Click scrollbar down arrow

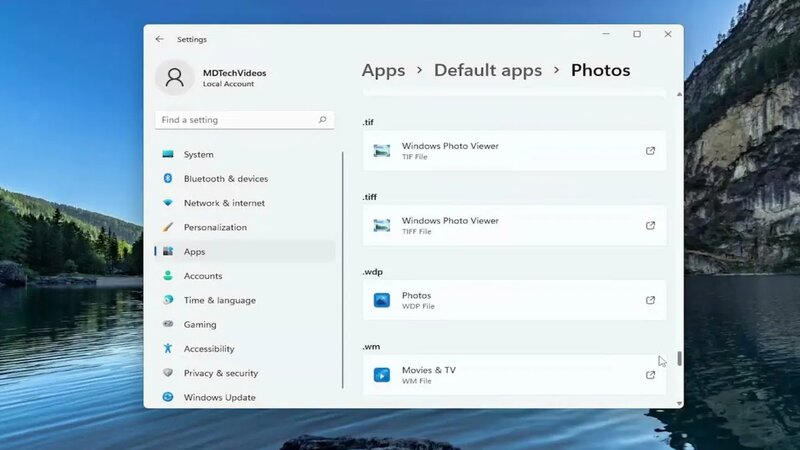679,403
